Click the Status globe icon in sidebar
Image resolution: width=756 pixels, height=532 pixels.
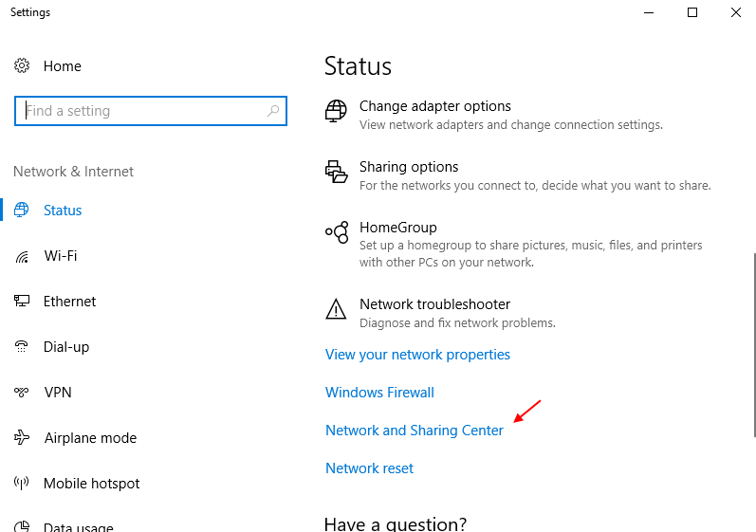pos(22,210)
